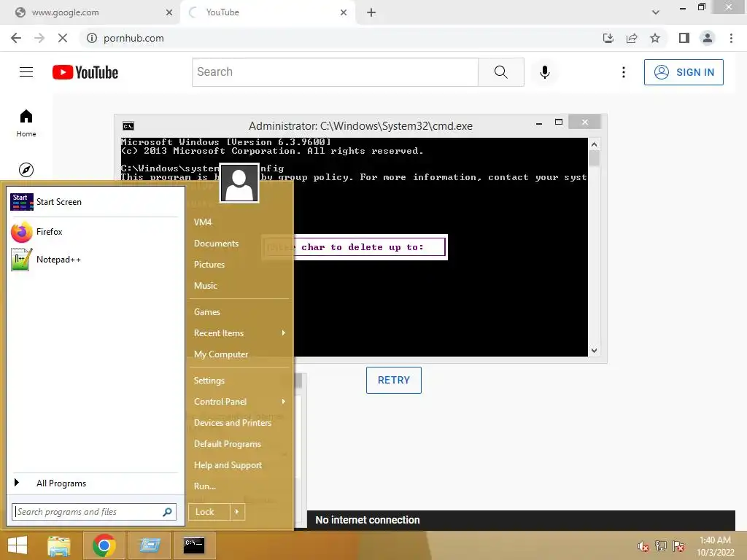Open Chrome profile avatar

[708, 38]
